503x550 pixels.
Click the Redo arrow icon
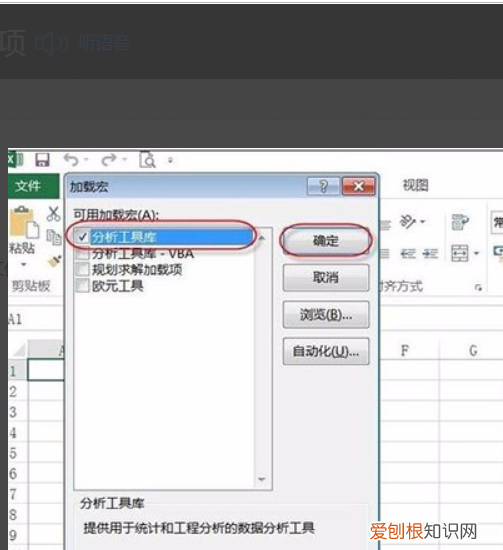[x=109, y=160]
